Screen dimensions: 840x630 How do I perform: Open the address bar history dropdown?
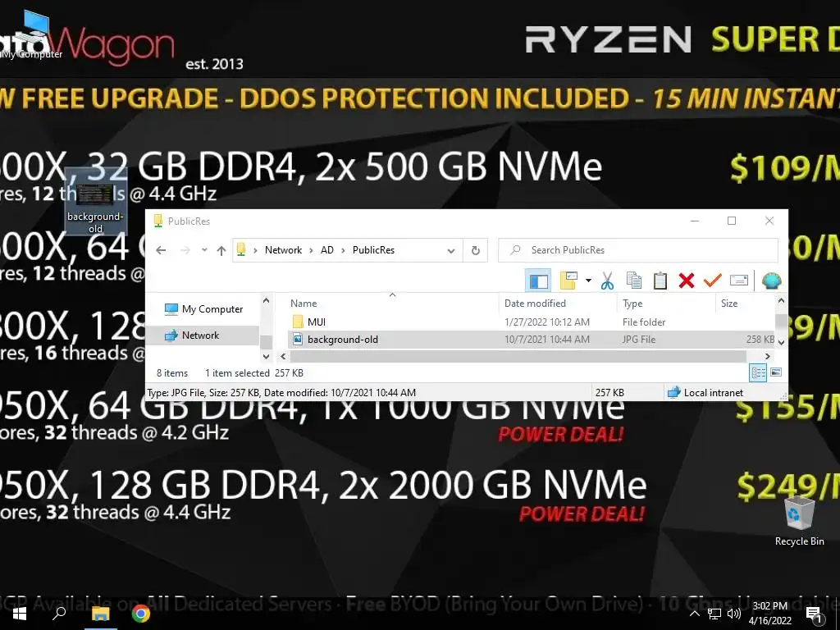pos(451,250)
